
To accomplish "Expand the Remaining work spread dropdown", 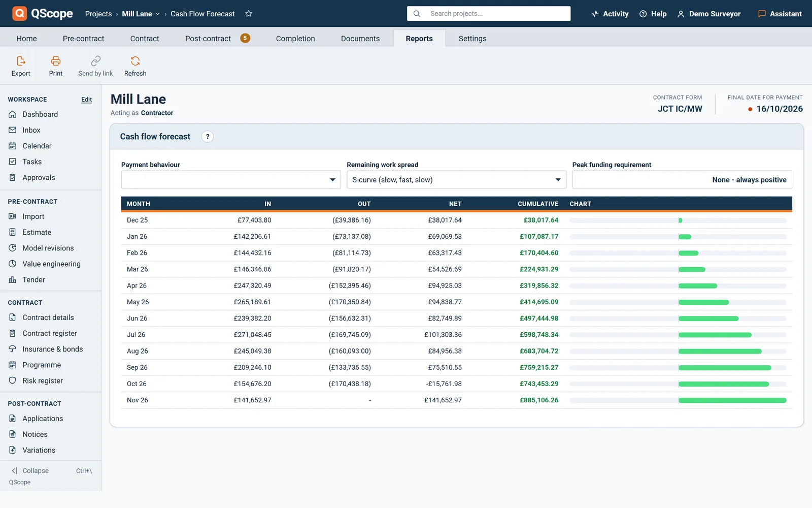I will tap(456, 179).
